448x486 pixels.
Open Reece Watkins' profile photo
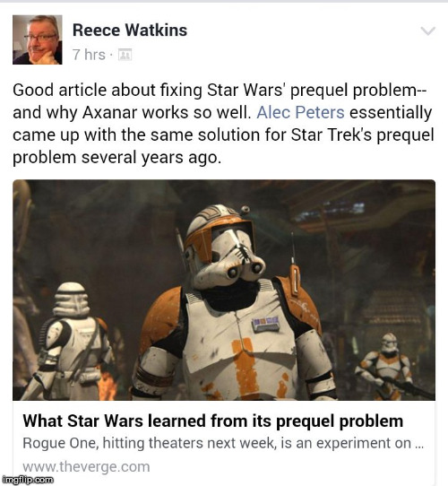[x=37, y=39]
